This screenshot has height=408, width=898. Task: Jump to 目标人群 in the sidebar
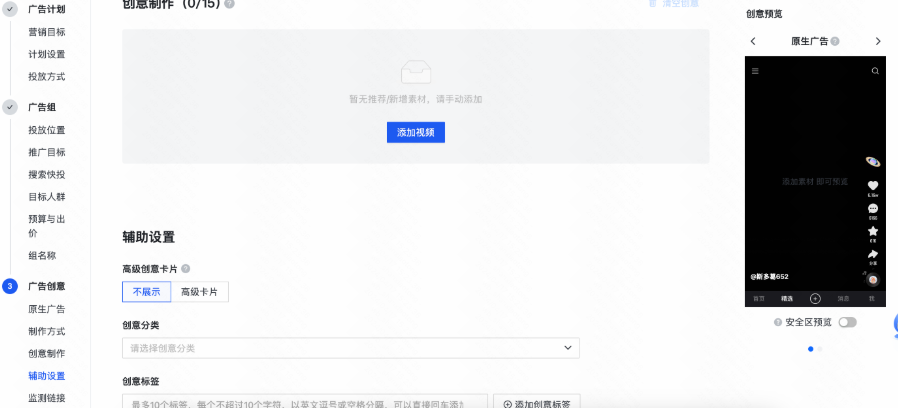[x=47, y=197]
